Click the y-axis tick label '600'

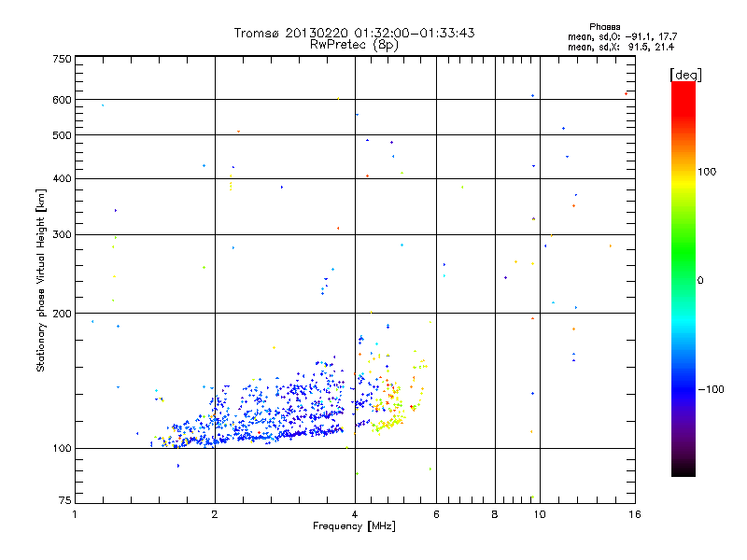[x=62, y=100]
